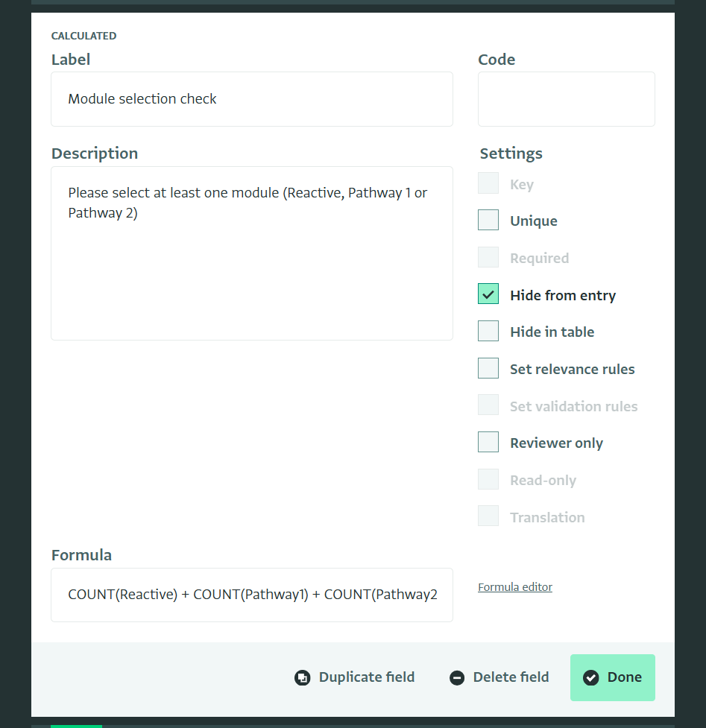Click the Duplicate field button label
The height and width of the screenshot is (728, 706).
click(x=366, y=677)
